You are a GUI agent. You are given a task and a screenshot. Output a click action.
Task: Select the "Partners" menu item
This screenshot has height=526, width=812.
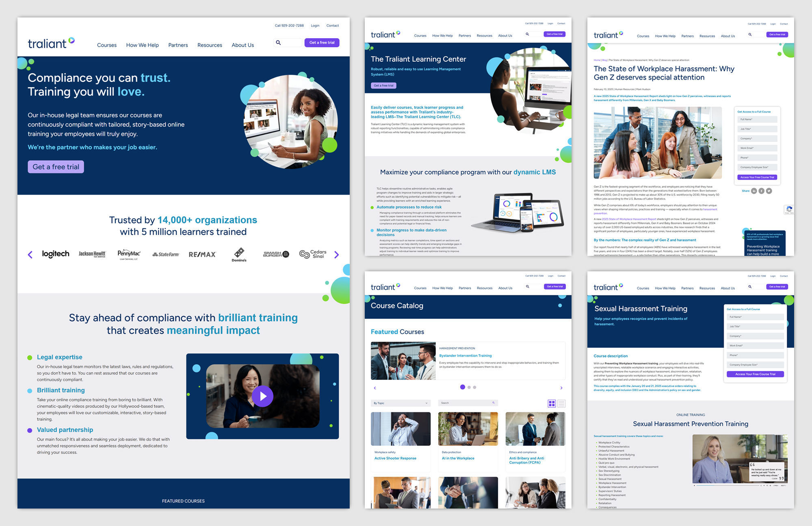pos(178,45)
